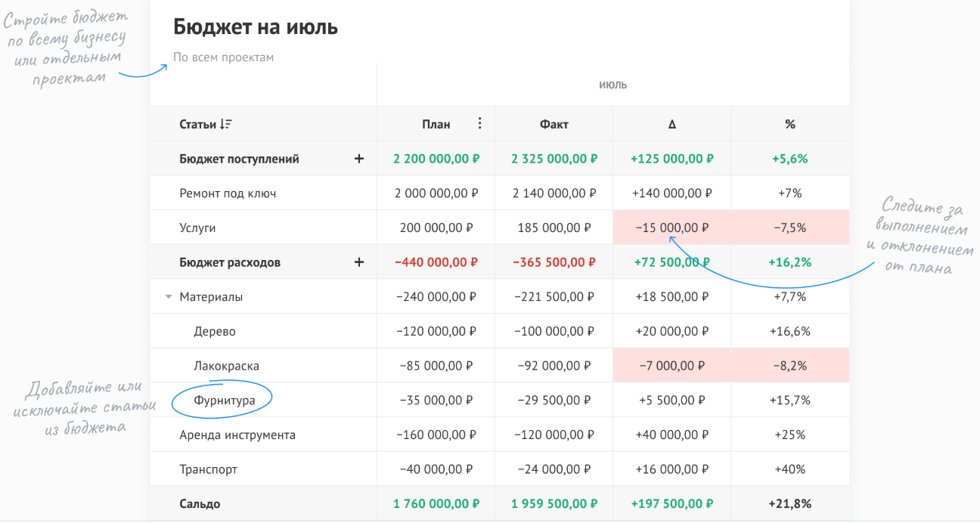The width and height of the screenshot is (980, 523).
Task: Edit План value for Услуги 200 000,00
Action: 436,227
